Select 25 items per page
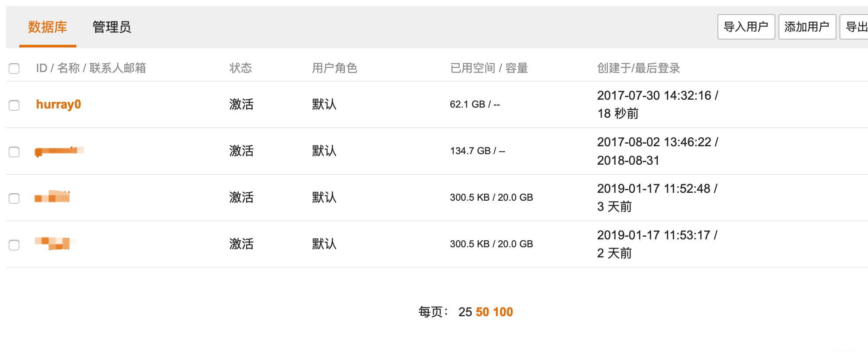This screenshot has height=354, width=868. [465, 312]
